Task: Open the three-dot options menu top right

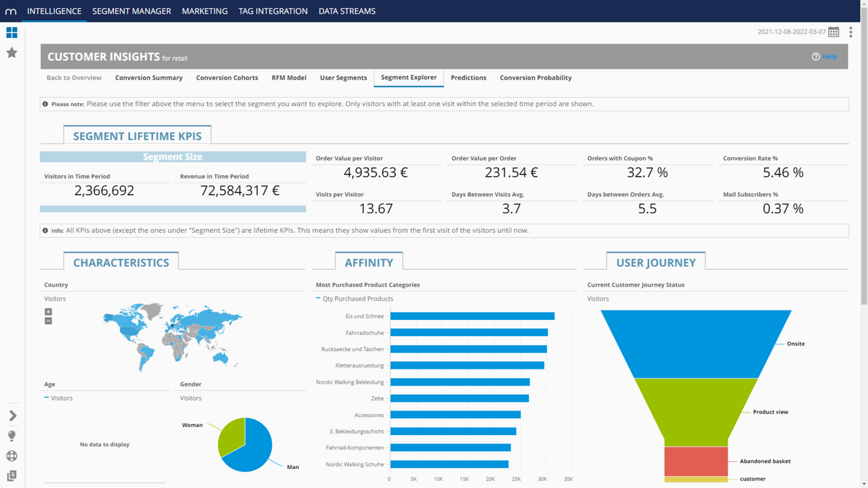Action: (851, 31)
